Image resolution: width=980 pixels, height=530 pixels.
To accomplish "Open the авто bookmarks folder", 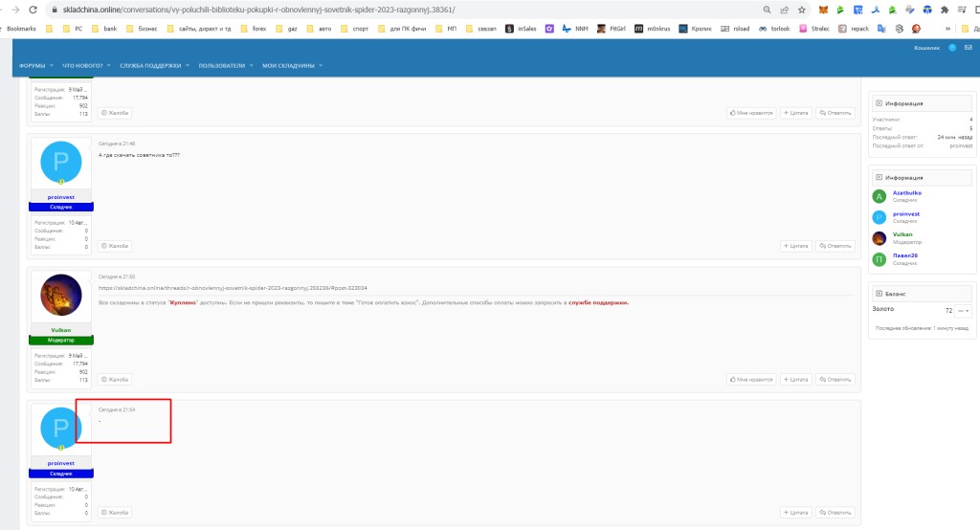I will pos(320,29).
